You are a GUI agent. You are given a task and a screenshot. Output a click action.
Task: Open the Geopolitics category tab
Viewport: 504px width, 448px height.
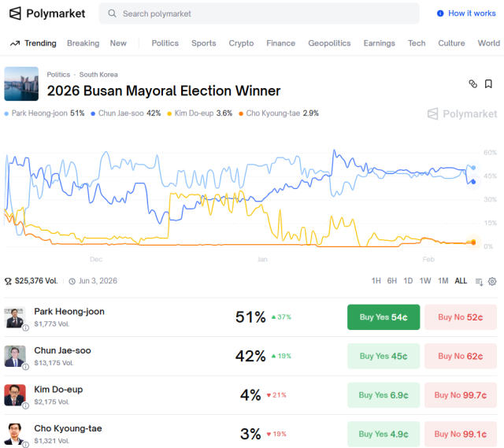pyautogui.click(x=329, y=43)
